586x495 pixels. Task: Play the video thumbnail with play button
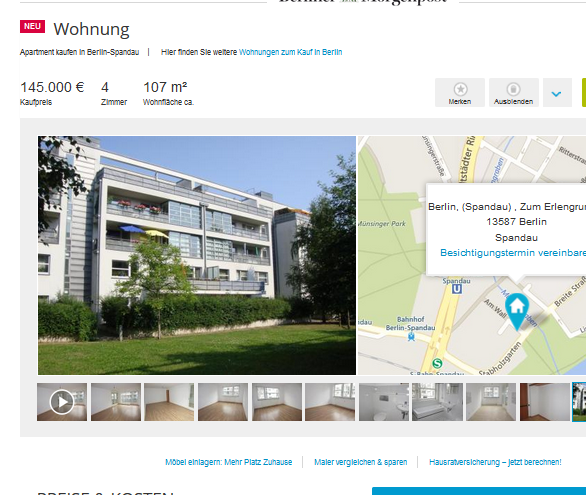click(x=62, y=402)
